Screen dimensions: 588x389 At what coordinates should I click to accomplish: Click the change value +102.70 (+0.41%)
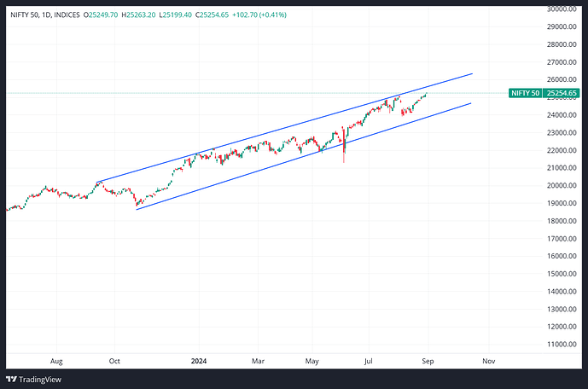[259, 15]
